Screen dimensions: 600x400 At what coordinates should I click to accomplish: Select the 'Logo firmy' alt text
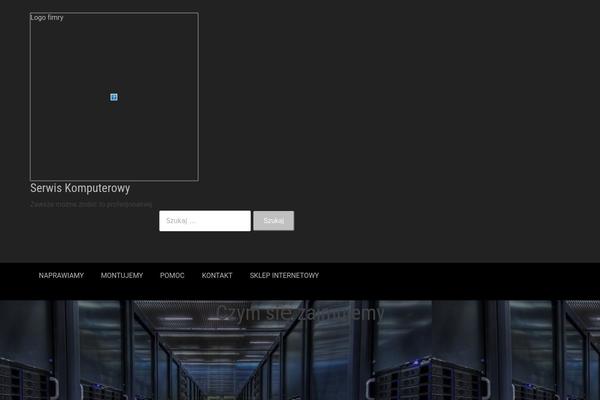point(47,18)
